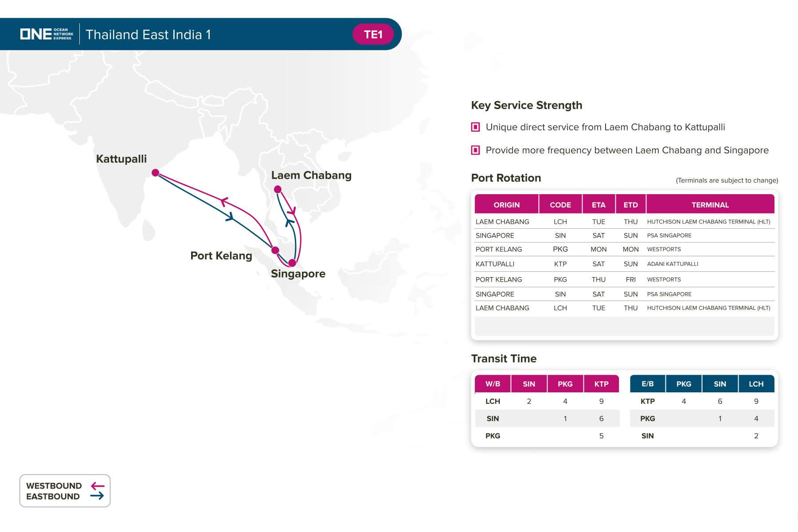798x532 pixels.
Task: Select the KATTUPALLI row in port rotation
Action: click(624, 264)
